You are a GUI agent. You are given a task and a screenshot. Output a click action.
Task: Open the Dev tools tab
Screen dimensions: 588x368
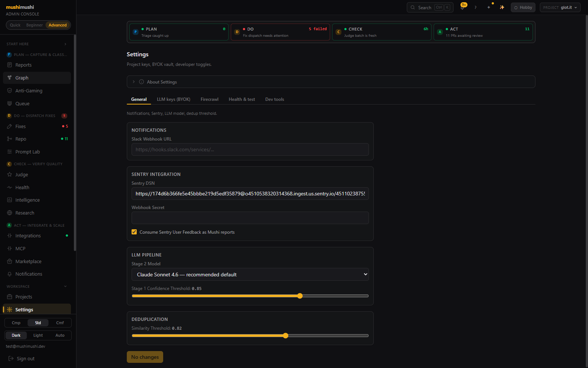(x=275, y=99)
